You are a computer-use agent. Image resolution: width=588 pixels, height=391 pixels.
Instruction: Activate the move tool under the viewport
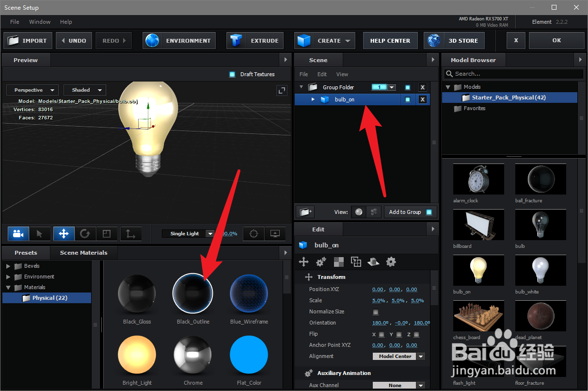click(x=64, y=234)
